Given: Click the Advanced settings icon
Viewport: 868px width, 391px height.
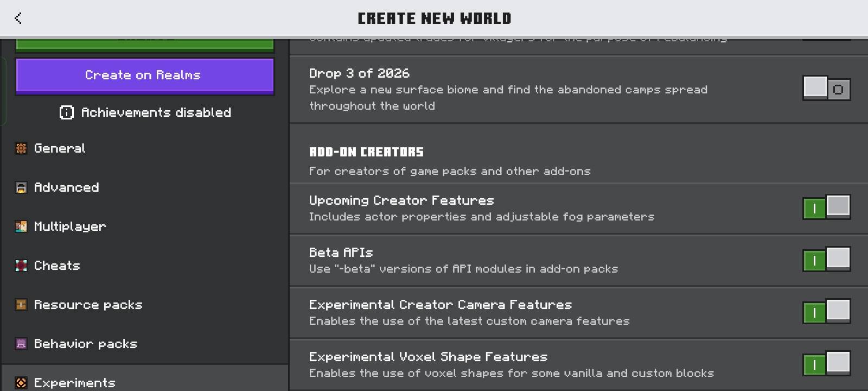Looking at the screenshot, I should point(21,187).
